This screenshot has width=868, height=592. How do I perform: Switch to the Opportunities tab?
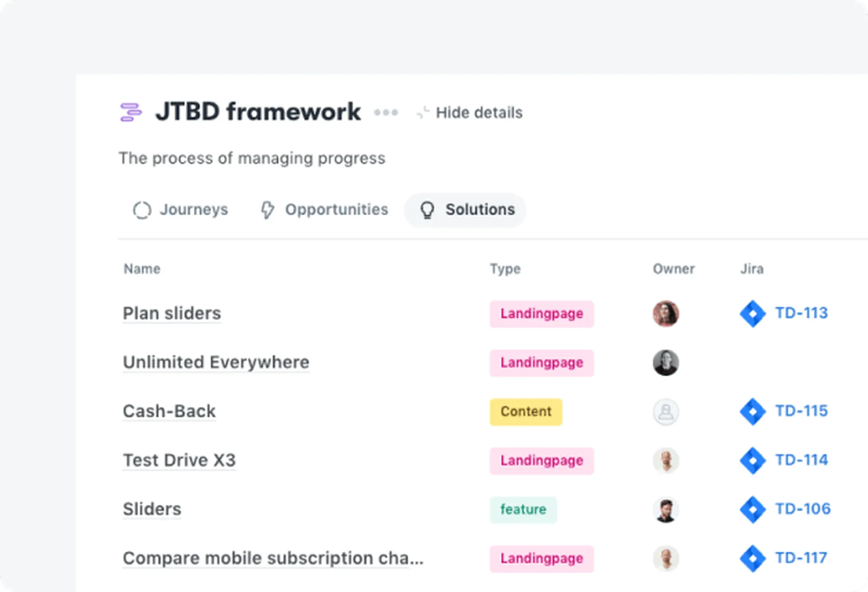(x=324, y=210)
